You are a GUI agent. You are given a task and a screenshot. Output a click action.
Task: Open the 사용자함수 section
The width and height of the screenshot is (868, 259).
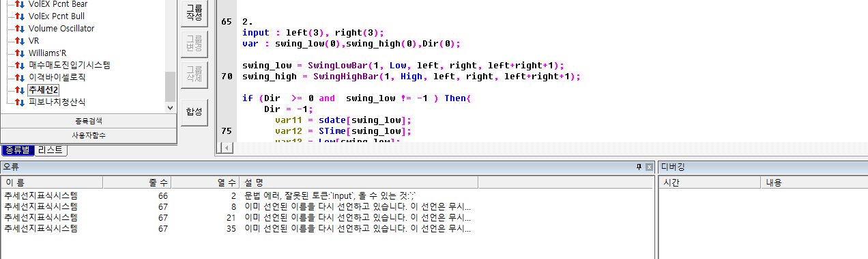pyautogui.click(x=88, y=135)
